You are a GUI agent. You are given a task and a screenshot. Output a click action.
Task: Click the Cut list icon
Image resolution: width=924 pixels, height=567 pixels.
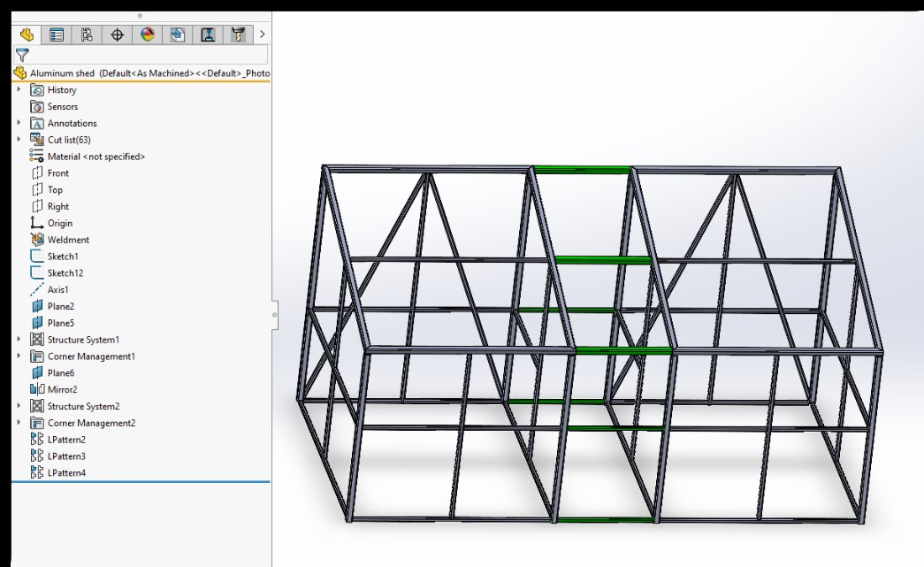37,140
